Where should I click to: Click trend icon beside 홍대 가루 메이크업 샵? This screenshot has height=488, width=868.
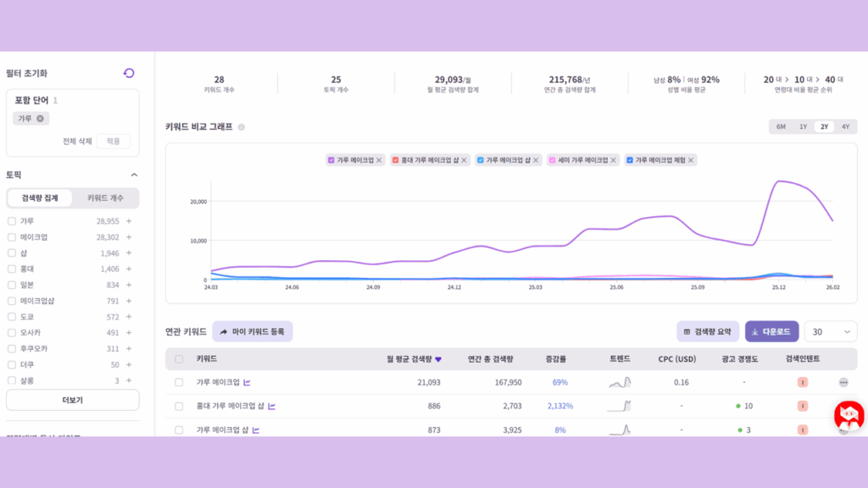click(x=272, y=406)
